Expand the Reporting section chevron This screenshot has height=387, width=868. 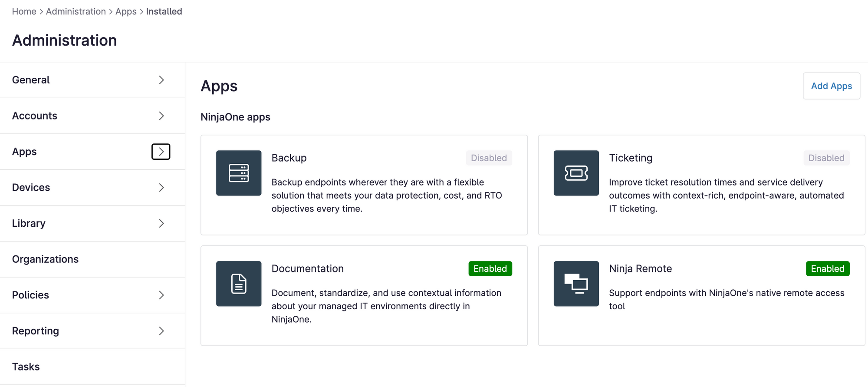[x=161, y=331]
